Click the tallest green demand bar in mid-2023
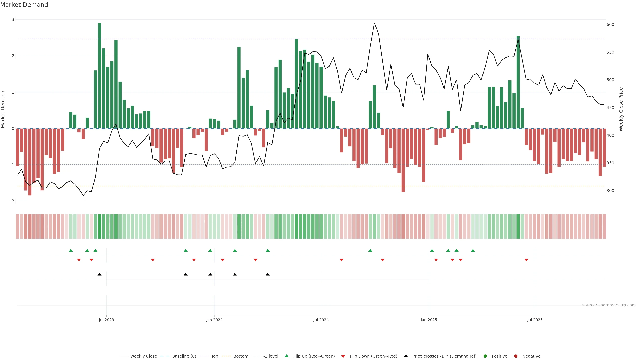Screen dimensions: 644x362 pos(99,75)
